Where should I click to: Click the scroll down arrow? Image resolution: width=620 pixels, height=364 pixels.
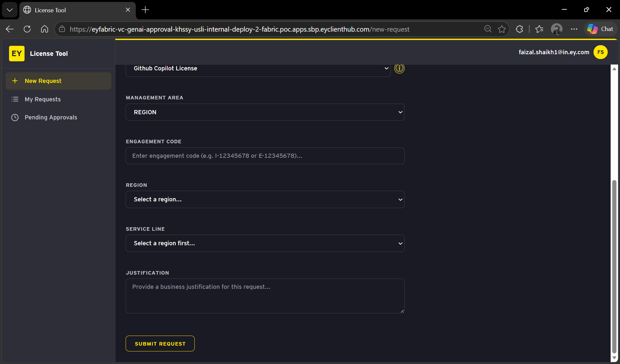tap(614, 358)
